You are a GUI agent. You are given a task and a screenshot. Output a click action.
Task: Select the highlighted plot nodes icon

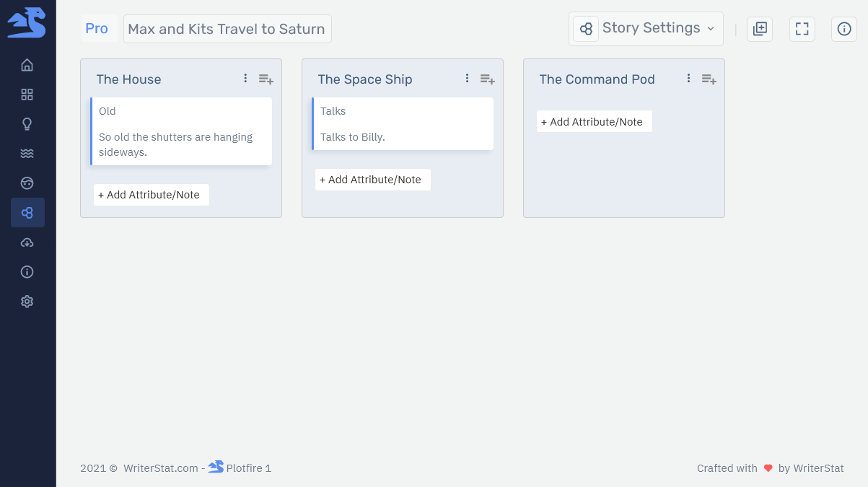(x=27, y=212)
